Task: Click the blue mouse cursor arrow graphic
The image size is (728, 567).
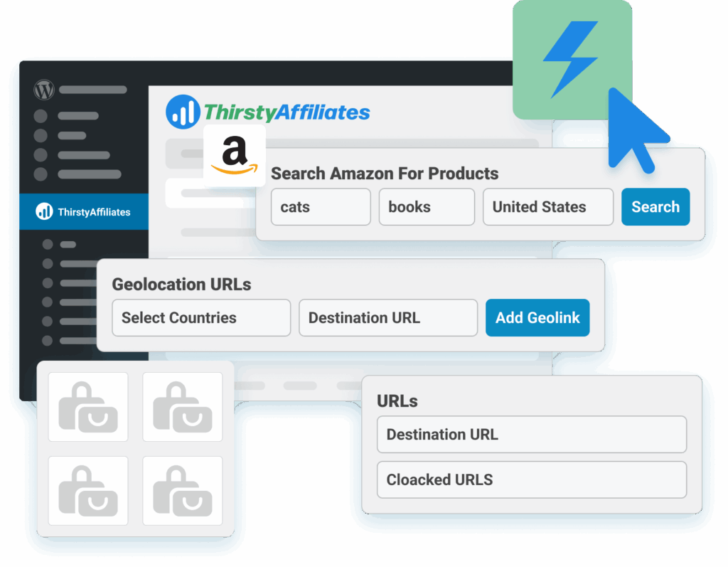Action: coord(636,130)
